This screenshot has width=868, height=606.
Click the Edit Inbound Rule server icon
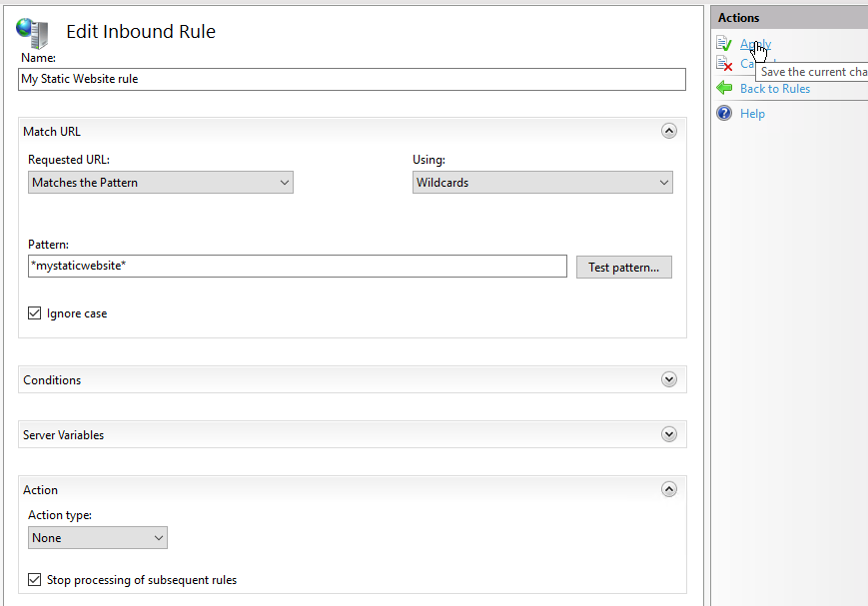click(x=31, y=31)
